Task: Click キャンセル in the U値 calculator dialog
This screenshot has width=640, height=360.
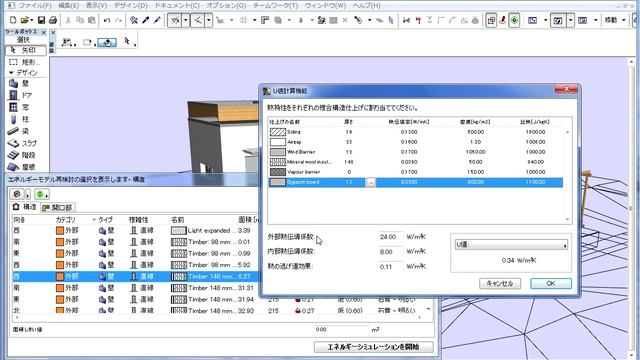Action: pos(500,283)
